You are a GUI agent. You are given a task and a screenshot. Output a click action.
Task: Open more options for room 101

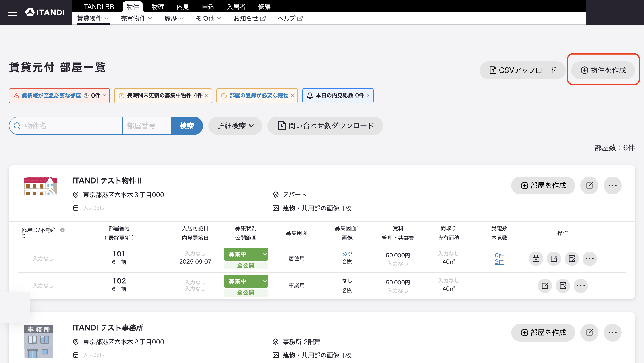tap(590, 258)
